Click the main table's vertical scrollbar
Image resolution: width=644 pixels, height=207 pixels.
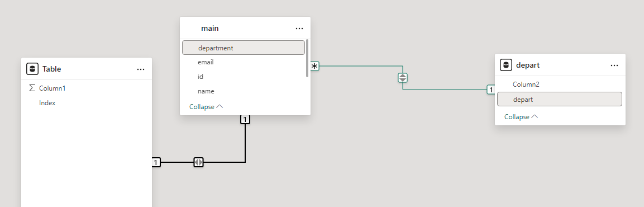[x=307, y=58]
